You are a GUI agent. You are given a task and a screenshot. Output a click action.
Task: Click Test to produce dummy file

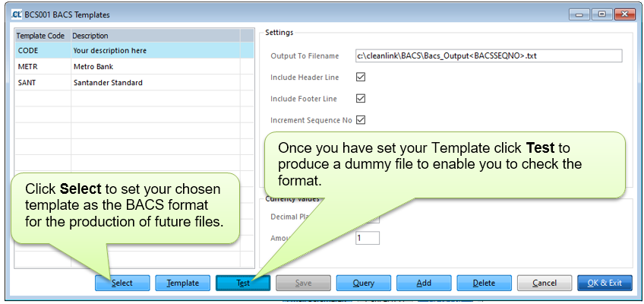tap(242, 283)
